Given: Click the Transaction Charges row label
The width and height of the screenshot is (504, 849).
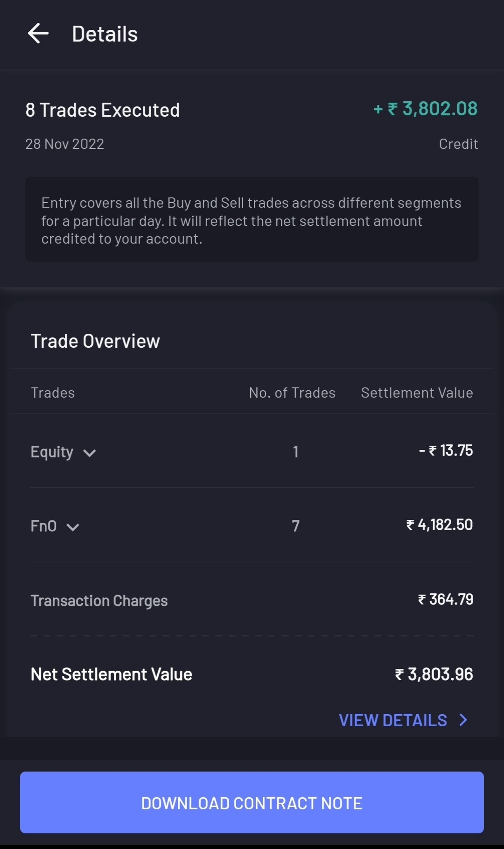Looking at the screenshot, I should (99, 601).
